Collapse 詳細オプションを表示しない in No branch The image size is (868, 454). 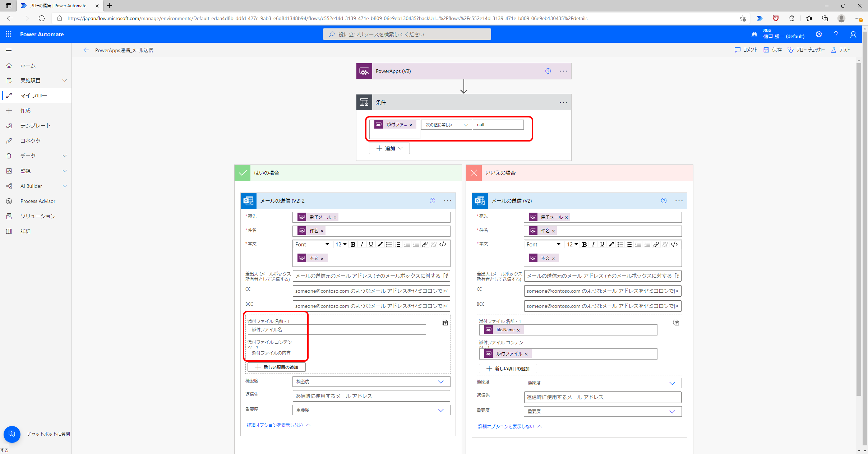(510, 426)
